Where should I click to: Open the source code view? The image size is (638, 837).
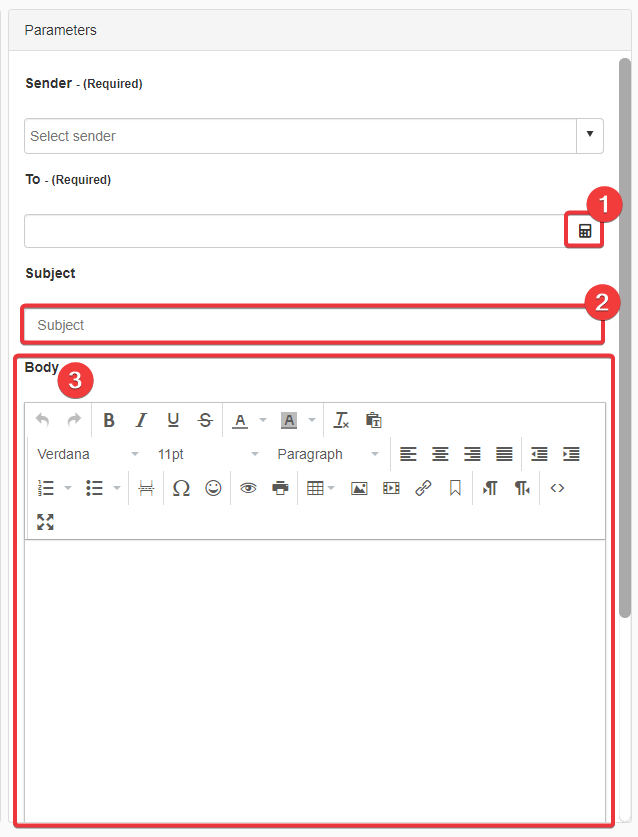[x=557, y=488]
